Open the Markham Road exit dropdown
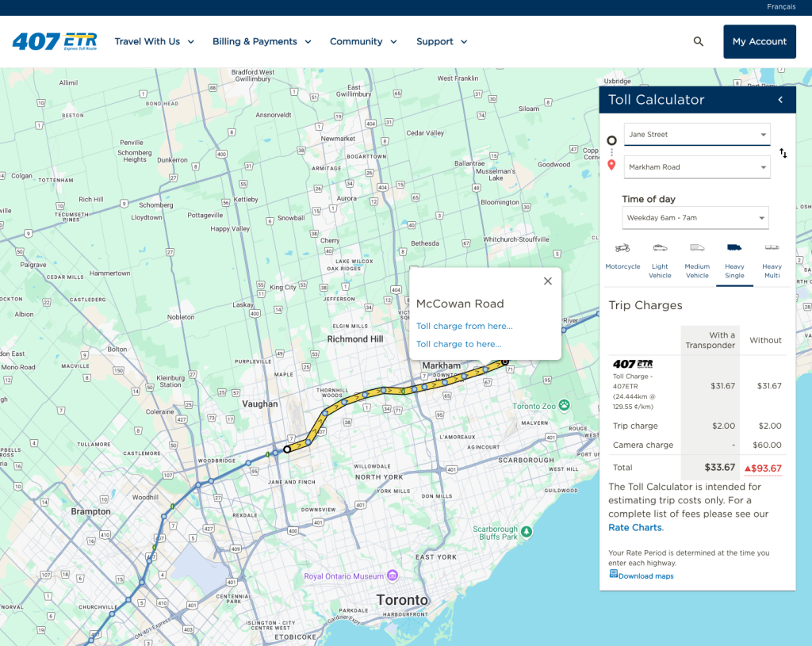Viewport: 812px width, 646px height. coord(697,167)
